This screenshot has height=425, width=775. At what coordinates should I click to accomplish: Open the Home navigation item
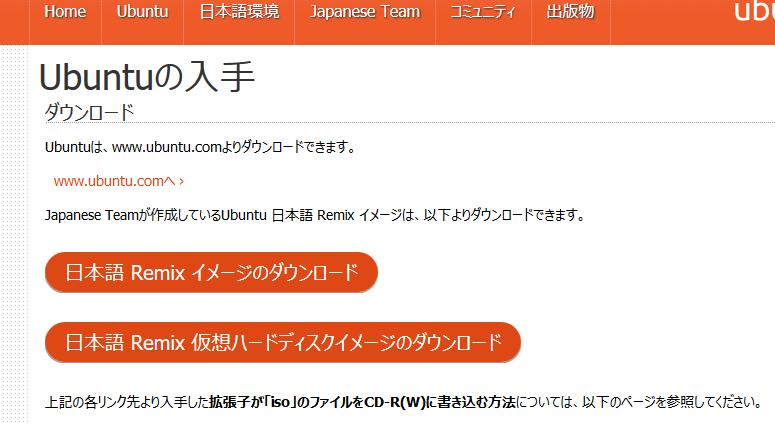[x=65, y=12]
